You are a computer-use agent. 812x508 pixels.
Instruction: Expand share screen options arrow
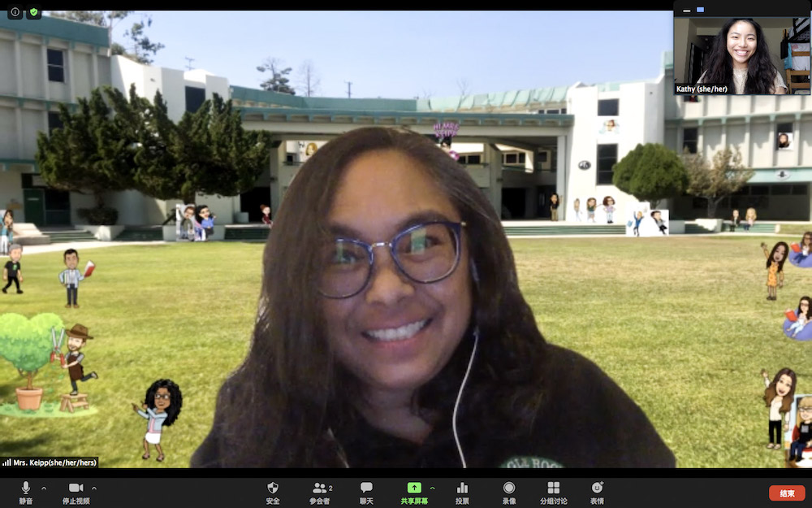point(432,488)
